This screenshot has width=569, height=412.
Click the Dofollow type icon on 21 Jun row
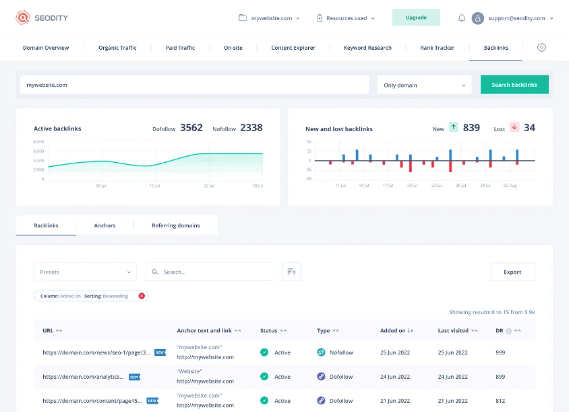click(x=321, y=400)
